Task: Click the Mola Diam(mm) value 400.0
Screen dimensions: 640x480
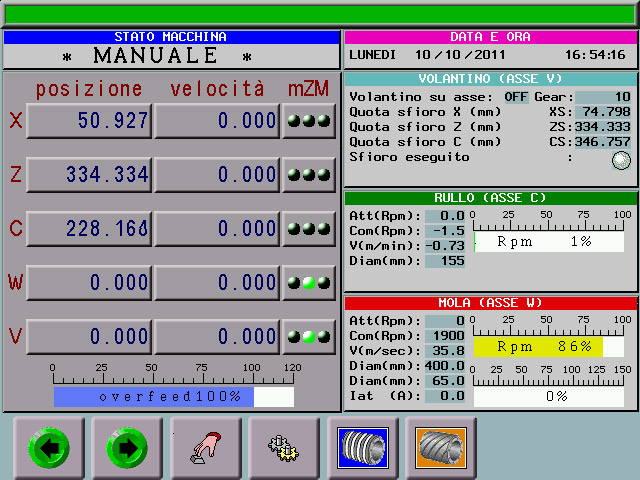Action: (x=445, y=366)
